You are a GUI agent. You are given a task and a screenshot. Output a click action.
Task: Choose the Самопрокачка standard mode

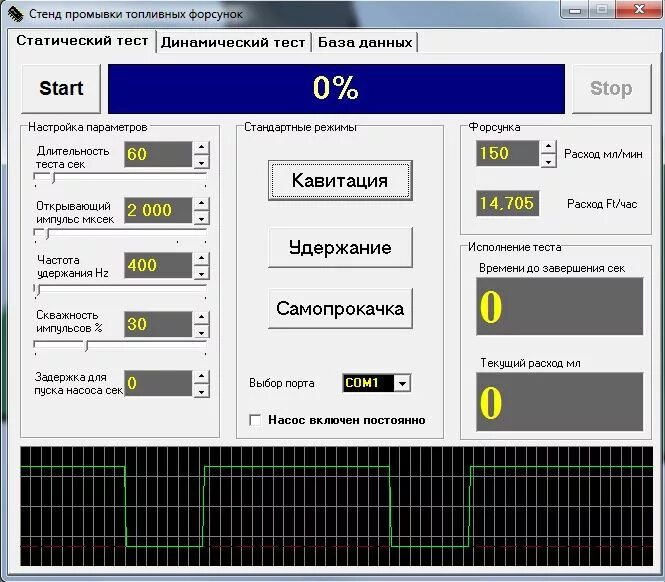[x=340, y=308]
